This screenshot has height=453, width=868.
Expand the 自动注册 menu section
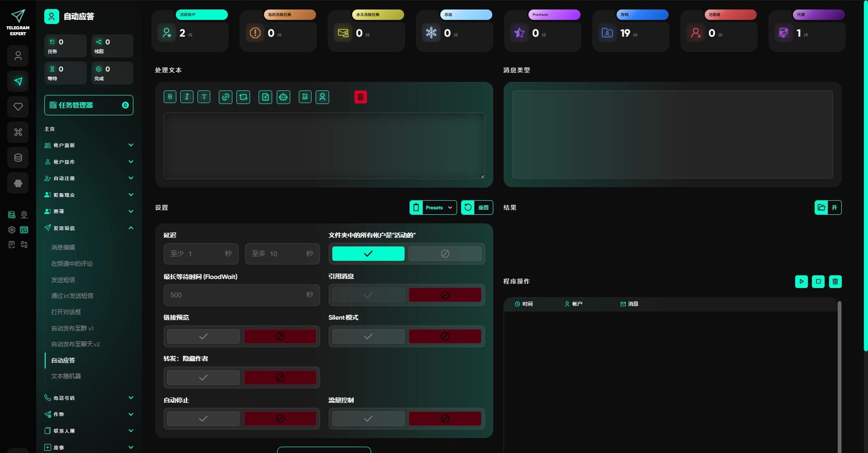pyautogui.click(x=89, y=178)
